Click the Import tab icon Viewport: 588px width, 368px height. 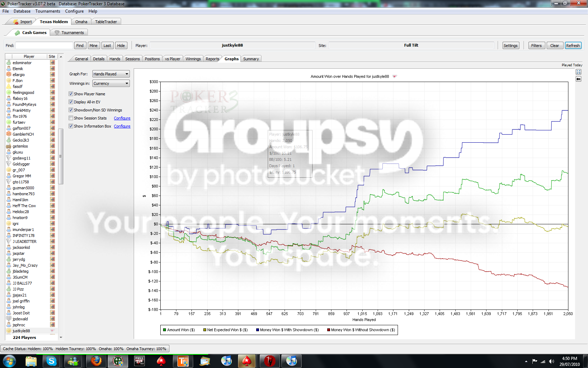(16, 22)
